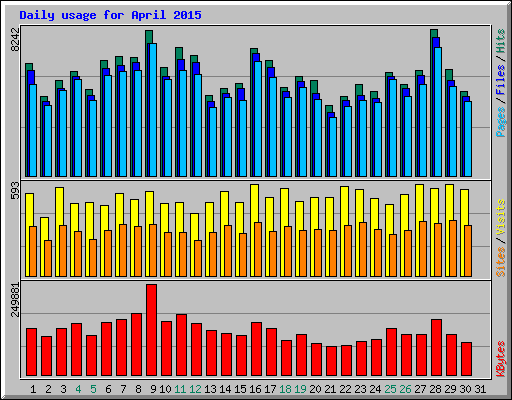The image size is (512, 400).
Task: Select the tallest red KBytes bar for day 9
Action: coord(151,330)
